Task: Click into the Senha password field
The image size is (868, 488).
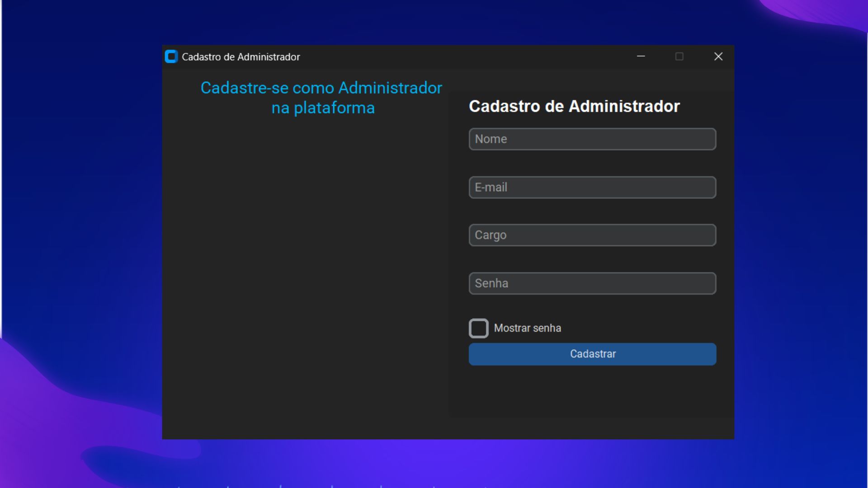Action: pos(592,283)
